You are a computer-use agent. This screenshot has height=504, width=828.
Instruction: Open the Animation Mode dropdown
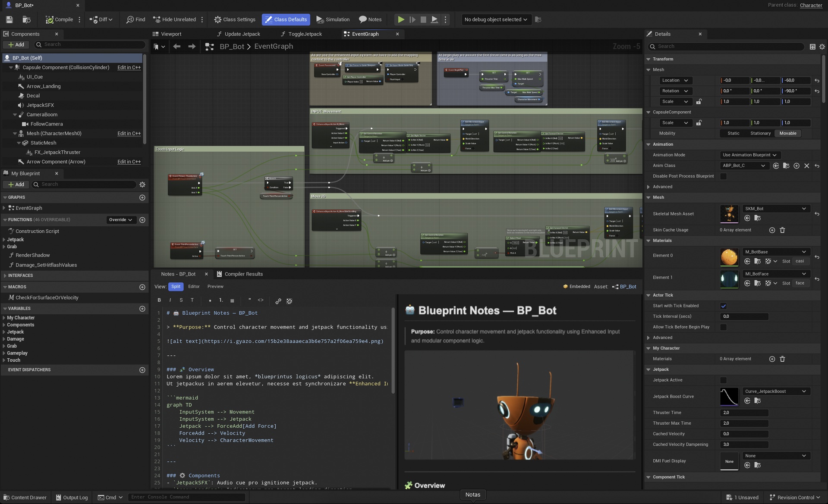(750, 155)
